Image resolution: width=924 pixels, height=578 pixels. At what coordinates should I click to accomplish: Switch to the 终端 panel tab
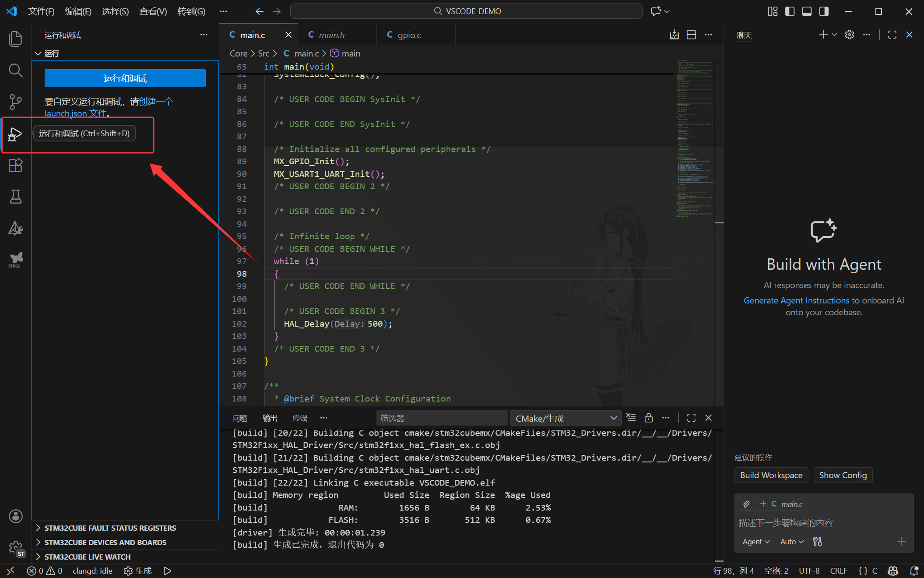tap(300, 418)
